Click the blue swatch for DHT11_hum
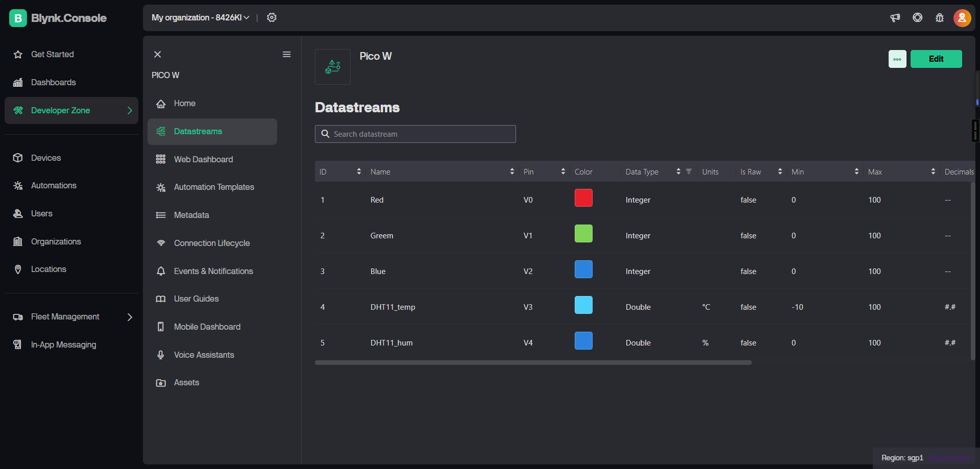This screenshot has width=980, height=469. coord(583,341)
